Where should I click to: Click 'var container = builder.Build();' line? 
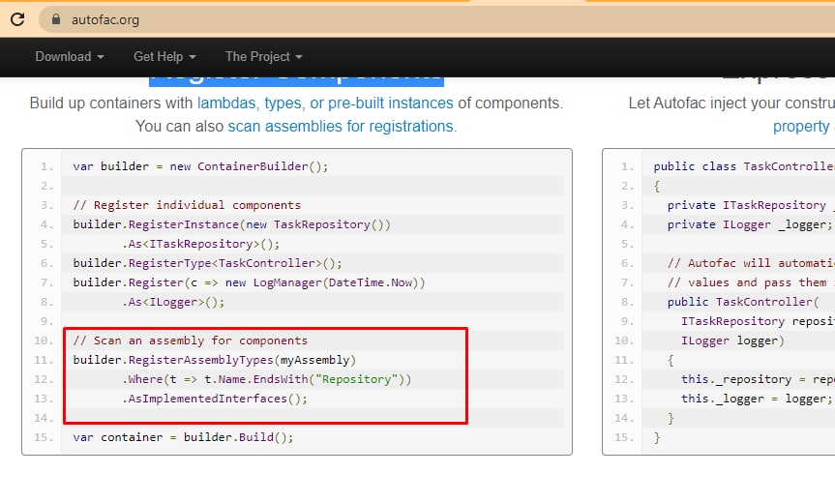click(183, 437)
